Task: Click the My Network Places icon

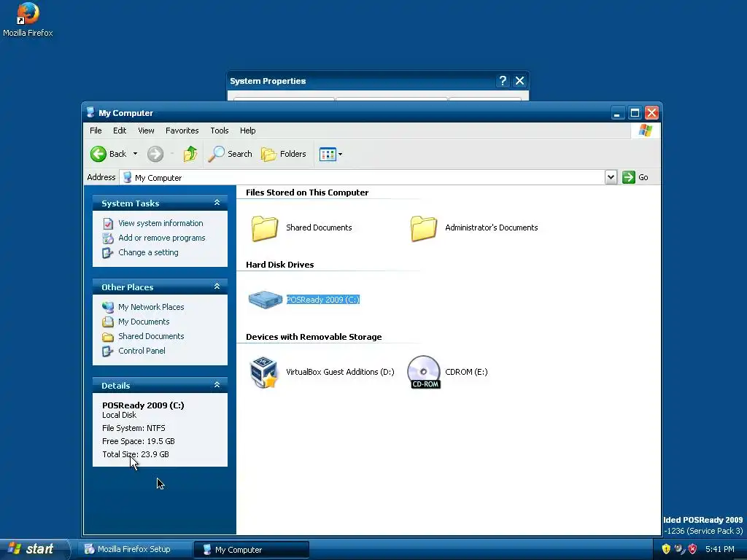Action: pyautogui.click(x=108, y=307)
